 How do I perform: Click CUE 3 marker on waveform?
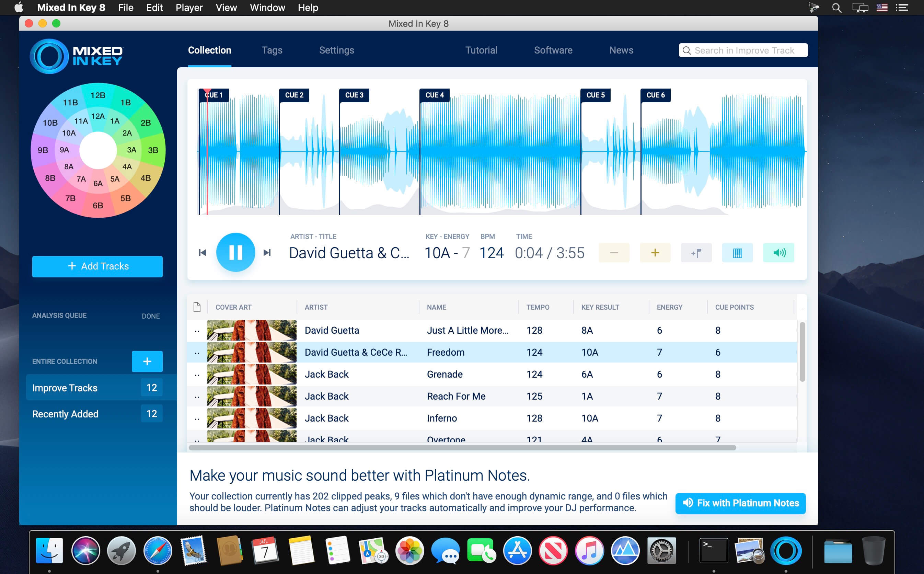point(354,94)
